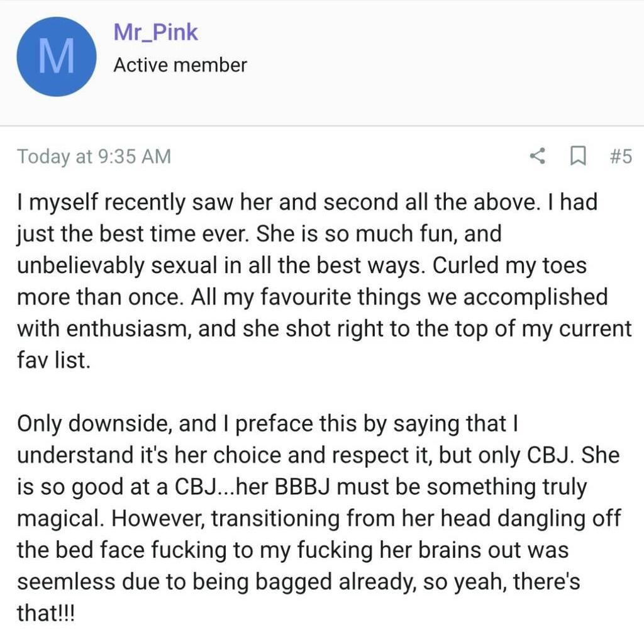This screenshot has height=644, width=644.
Task: Bookmark this post using the bookmark icon
Action: [x=579, y=156]
